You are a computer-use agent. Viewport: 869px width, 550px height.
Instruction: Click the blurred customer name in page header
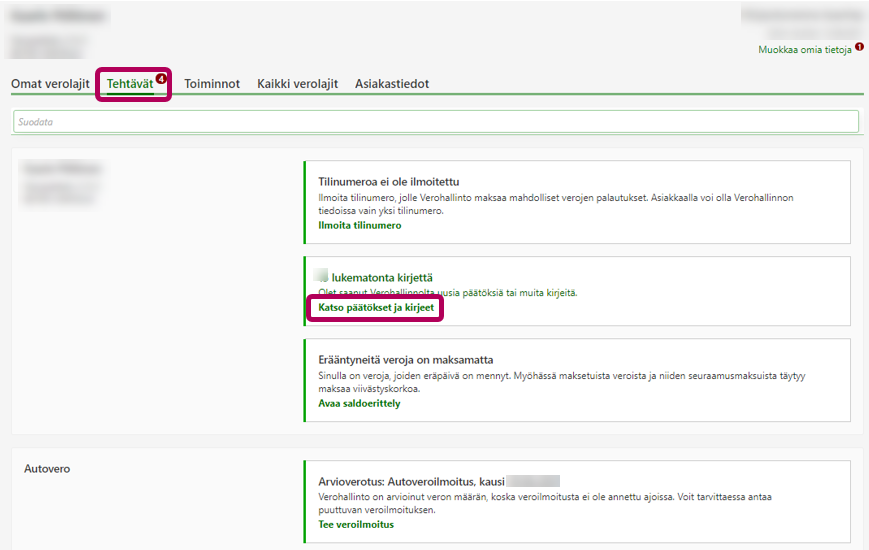pyautogui.click(x=58, y=17)
